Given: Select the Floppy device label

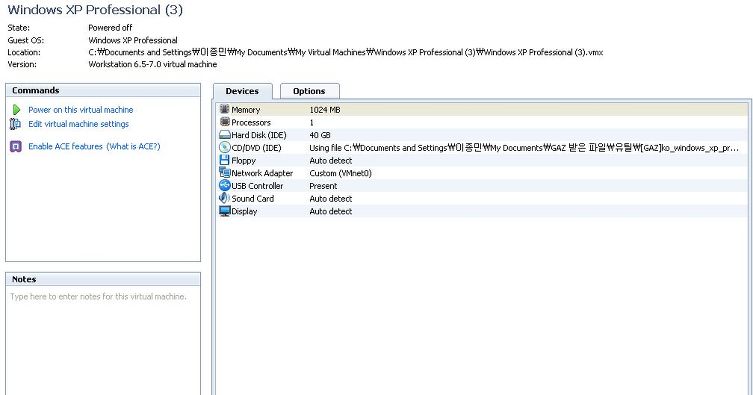Looking at the screenshot, I should click(243, 160).
